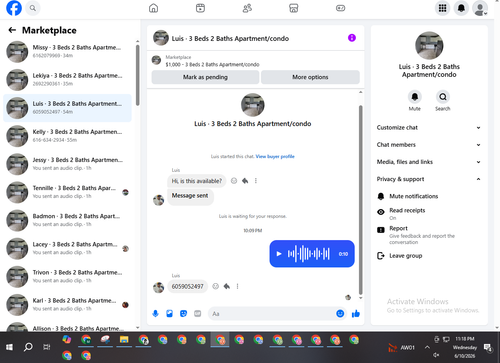
Task: Record a voice clip with microphone icon
Action: click(155, 314)
